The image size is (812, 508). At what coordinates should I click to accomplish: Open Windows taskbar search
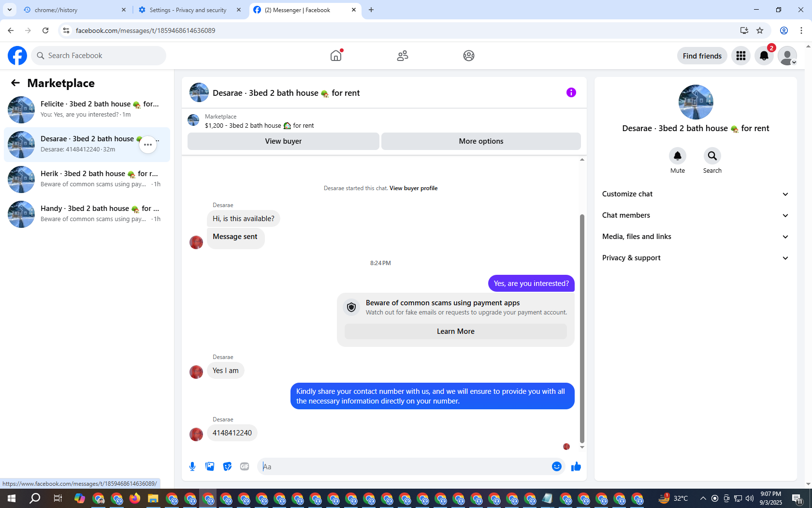(x=35, y=498)
